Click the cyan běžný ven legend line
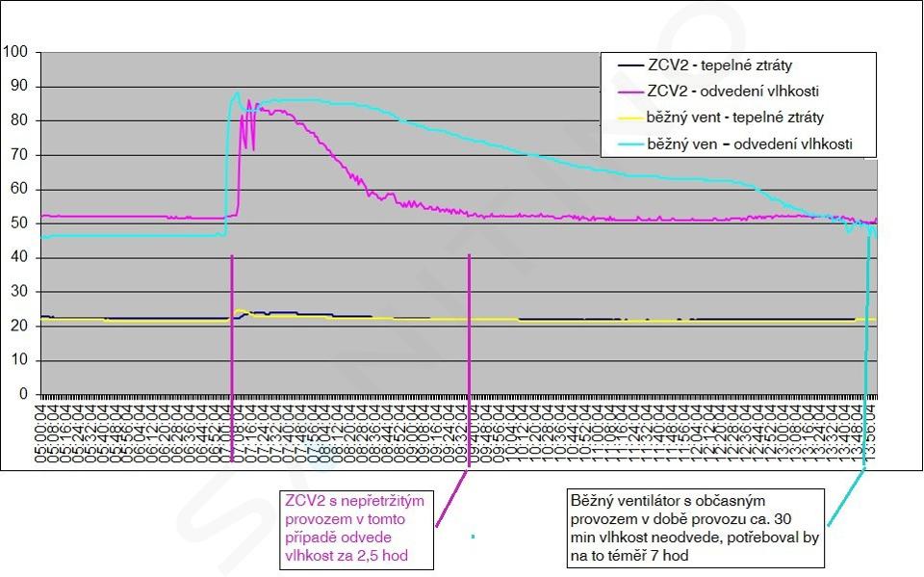Viewport: 924px width, 577px height. pos(629,145)
